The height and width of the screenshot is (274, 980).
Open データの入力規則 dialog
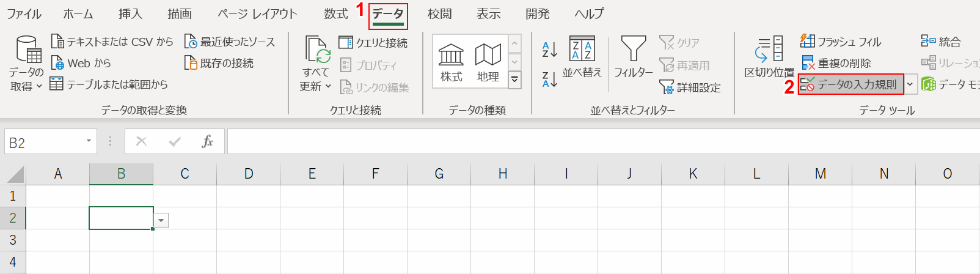[850, 84]
